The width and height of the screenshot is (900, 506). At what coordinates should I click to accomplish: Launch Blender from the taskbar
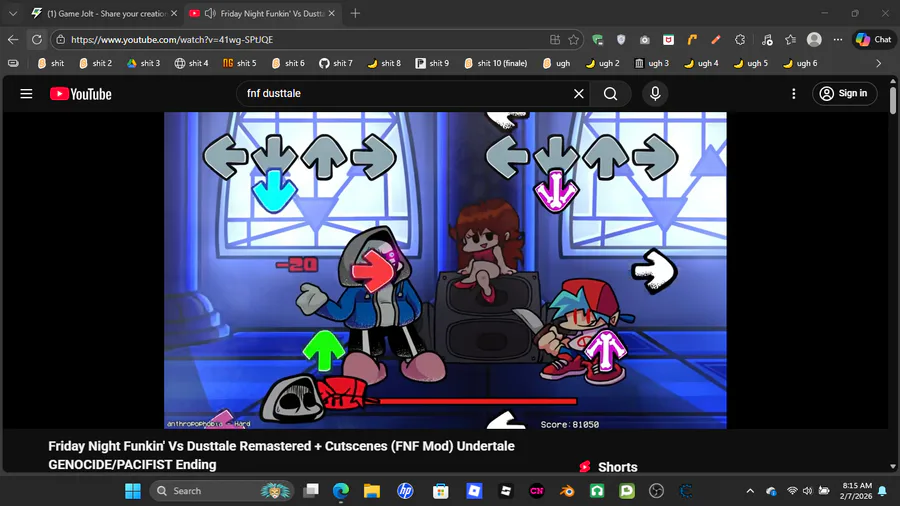tap(567, 491)
